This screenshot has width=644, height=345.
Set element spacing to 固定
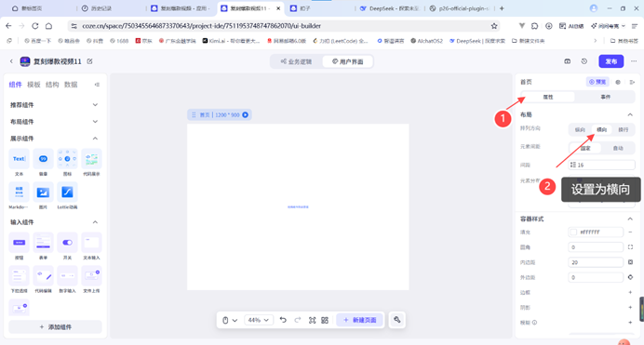pyautogui.click(x=585, y=148)
